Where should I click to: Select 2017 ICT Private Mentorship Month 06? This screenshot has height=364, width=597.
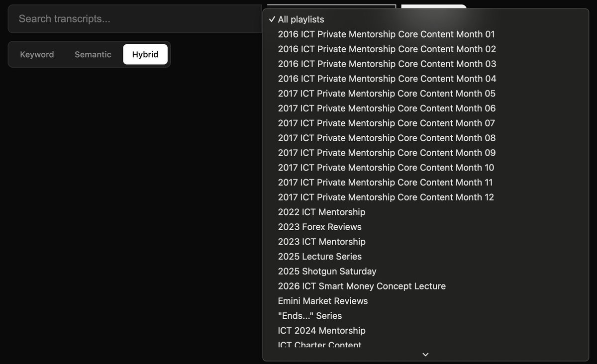coord(425,108)
